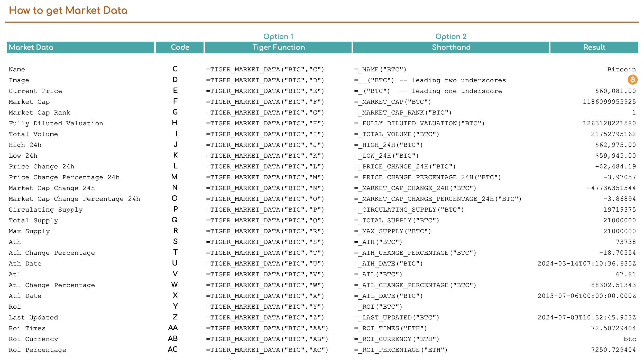Select the Option 1 label
Viewport: 644px width, 360px height.
click(x=278, y=36)
